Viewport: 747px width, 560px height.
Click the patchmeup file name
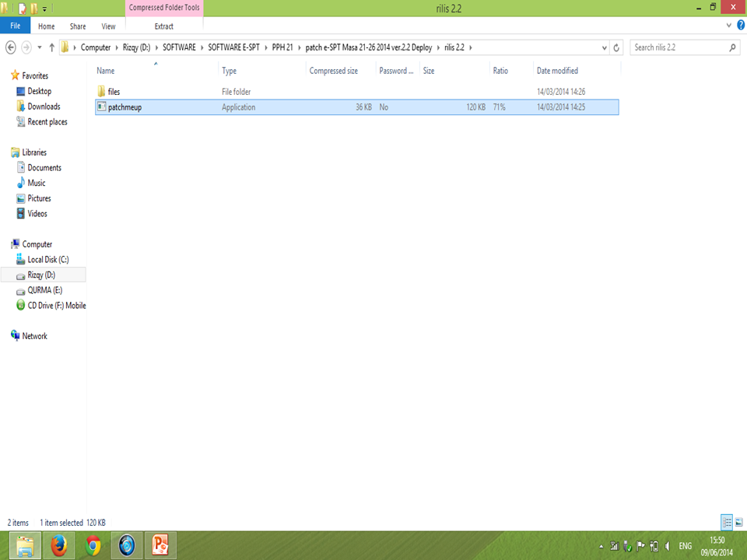pos(124,107)
